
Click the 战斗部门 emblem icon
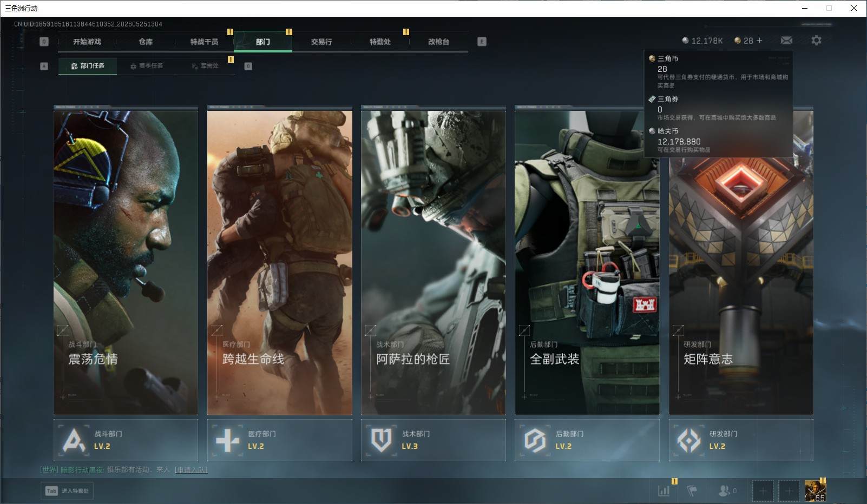point(74,440)
